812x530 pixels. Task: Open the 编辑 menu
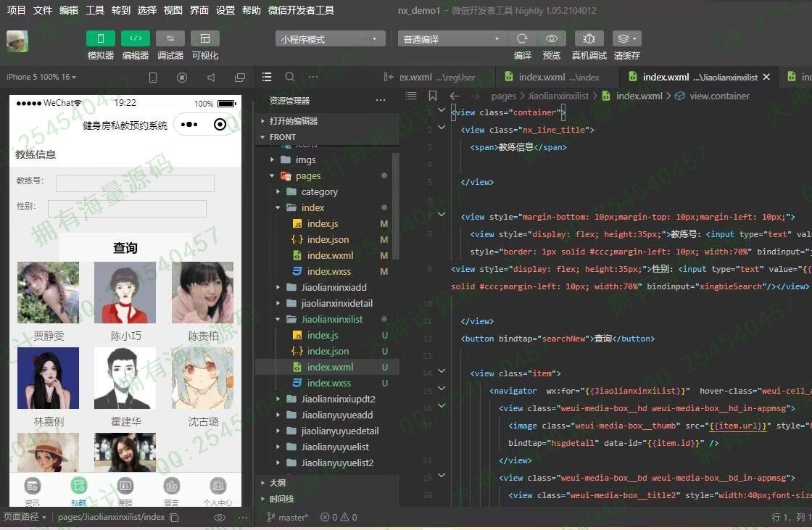[69, 10]
